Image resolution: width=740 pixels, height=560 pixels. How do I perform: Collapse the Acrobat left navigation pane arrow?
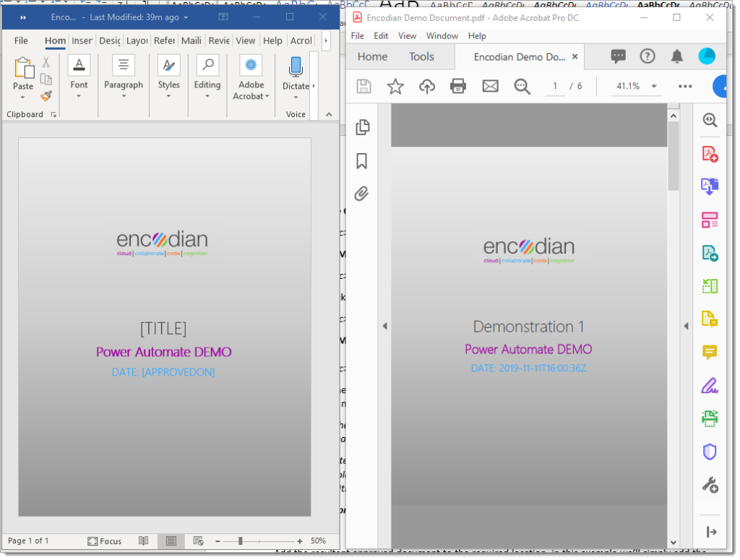click(384, 326)
